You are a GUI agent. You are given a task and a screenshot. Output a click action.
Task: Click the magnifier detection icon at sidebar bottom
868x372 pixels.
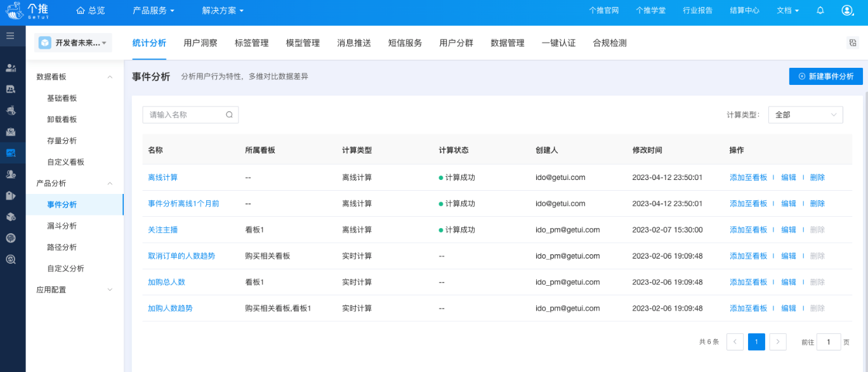tap(11, 259)
